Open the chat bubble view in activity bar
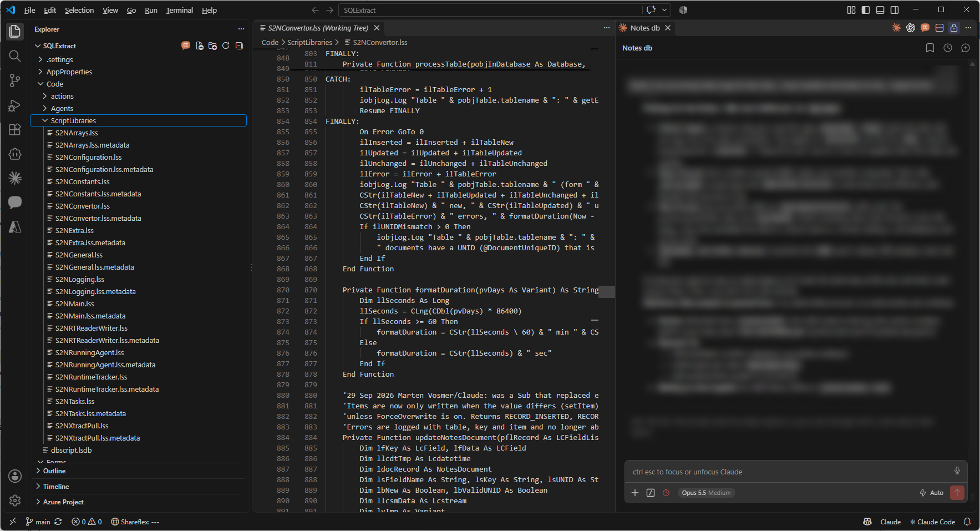The image size is (980, 531). pos(15,203)
